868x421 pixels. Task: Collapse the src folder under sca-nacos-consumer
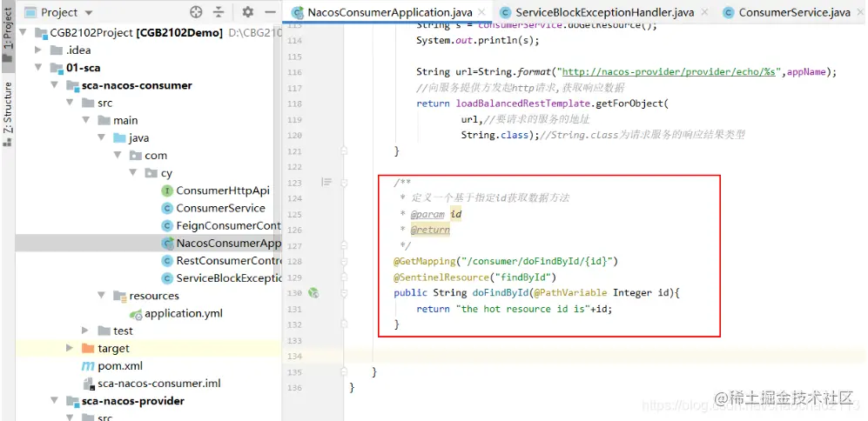pos(70,103)
